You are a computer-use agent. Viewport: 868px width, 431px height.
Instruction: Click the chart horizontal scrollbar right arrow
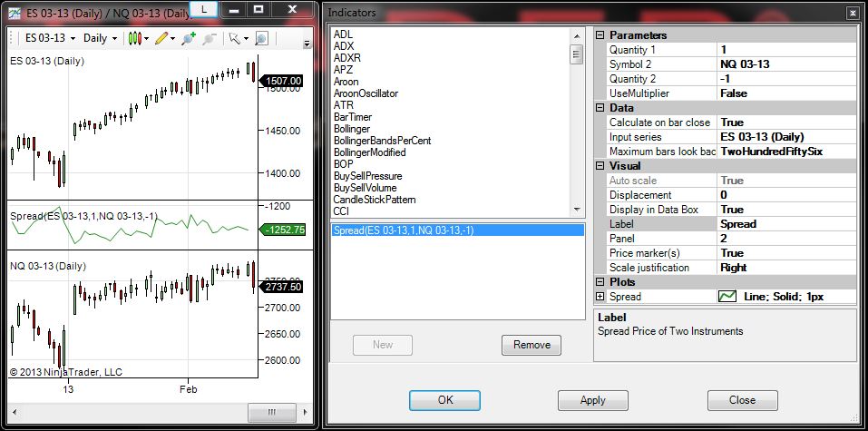point(305,413)
